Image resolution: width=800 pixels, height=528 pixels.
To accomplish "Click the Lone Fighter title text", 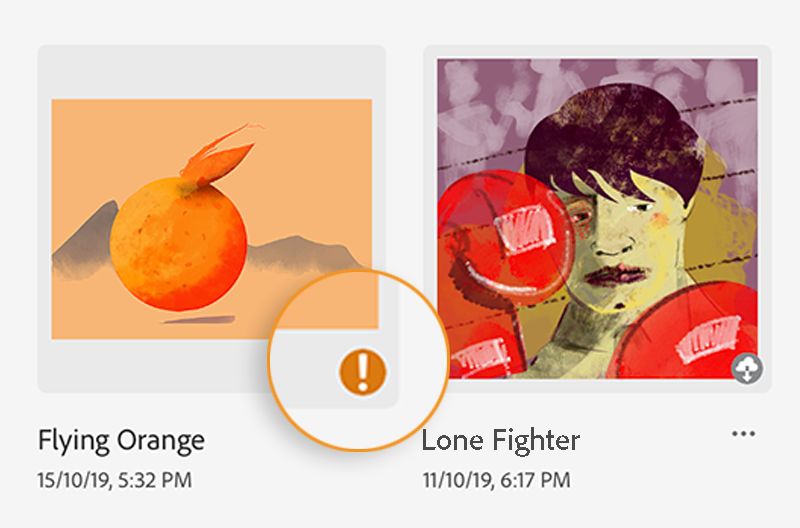I will (500, 440).
